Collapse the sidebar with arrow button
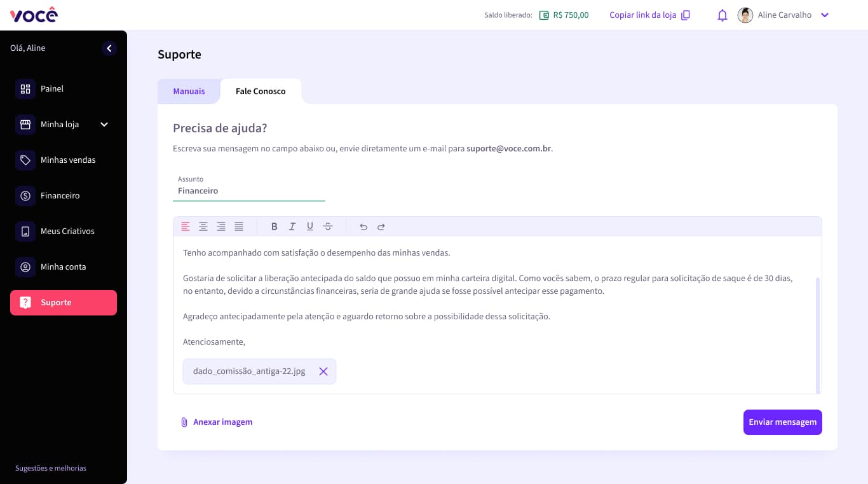Screen dimensions: 868x484 pyautogui.click(x=109, y=48)
